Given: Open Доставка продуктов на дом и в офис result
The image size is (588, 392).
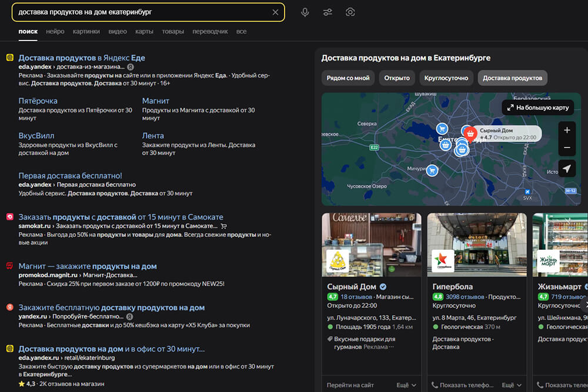Looking at the screenshot, I should tap(112, 349).
